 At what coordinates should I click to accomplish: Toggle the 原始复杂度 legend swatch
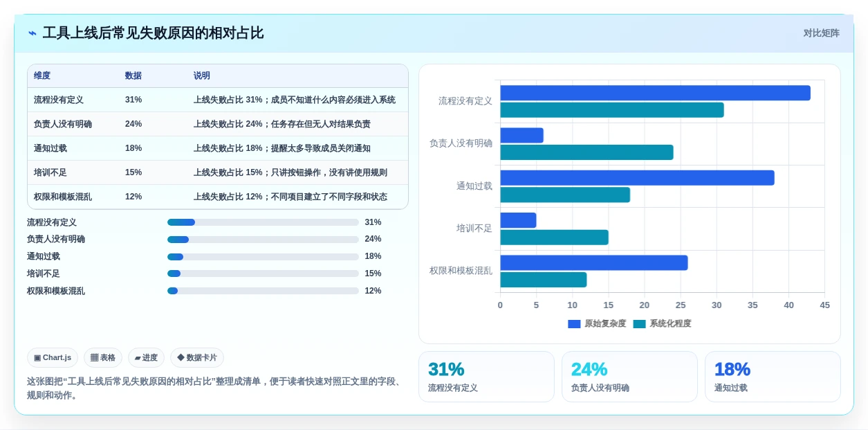point(574,323)
